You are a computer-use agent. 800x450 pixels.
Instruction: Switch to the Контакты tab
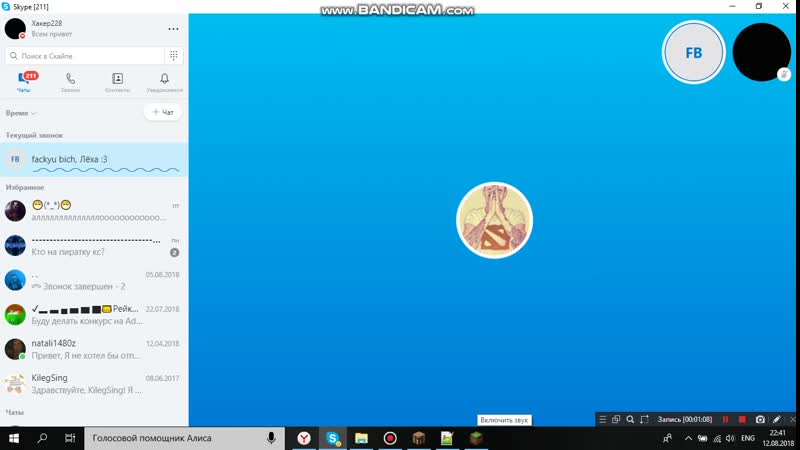pyautogui.click(x=117, y=82)
